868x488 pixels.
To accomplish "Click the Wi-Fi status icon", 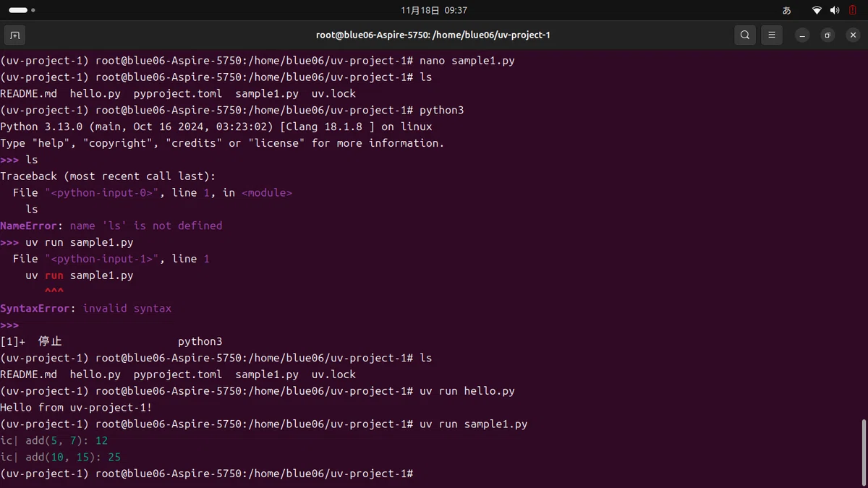I will (x=817, y=10).
